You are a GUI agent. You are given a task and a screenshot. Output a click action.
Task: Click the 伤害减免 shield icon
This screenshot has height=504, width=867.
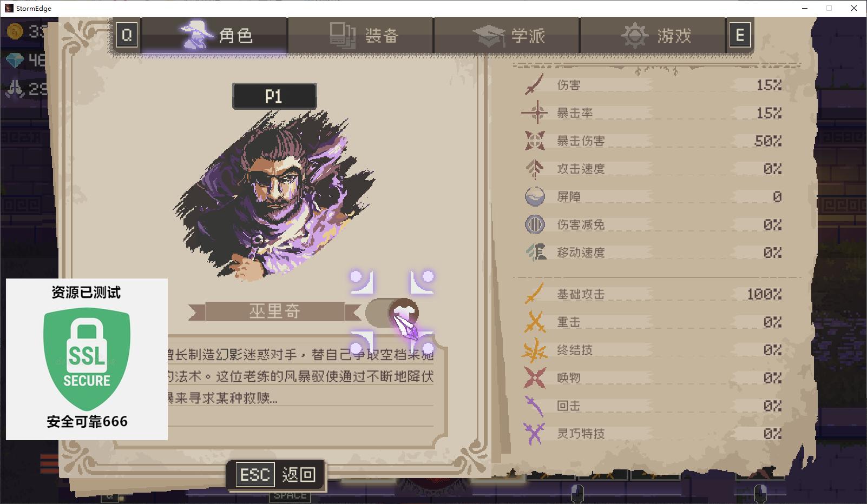(x=535, y=224)
